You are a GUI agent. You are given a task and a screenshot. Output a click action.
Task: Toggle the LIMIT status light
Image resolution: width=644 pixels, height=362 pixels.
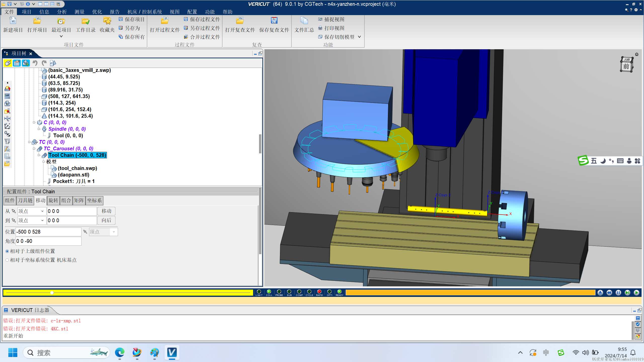tap(259, 292)
